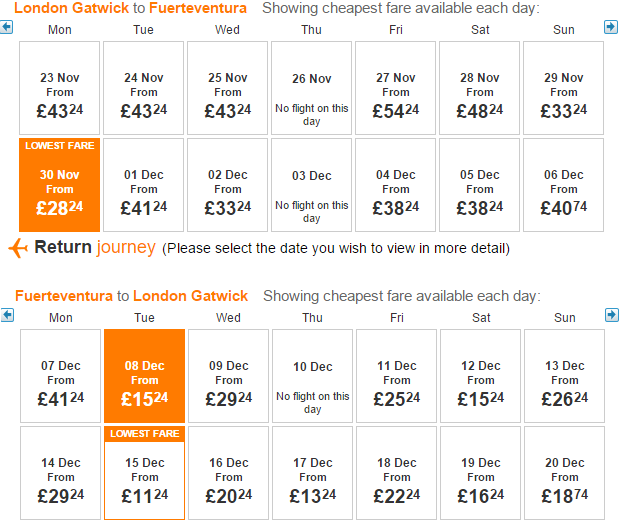Click the Return journey plane icon
Screen dimensions: 621x521
(x=18, y=248)
